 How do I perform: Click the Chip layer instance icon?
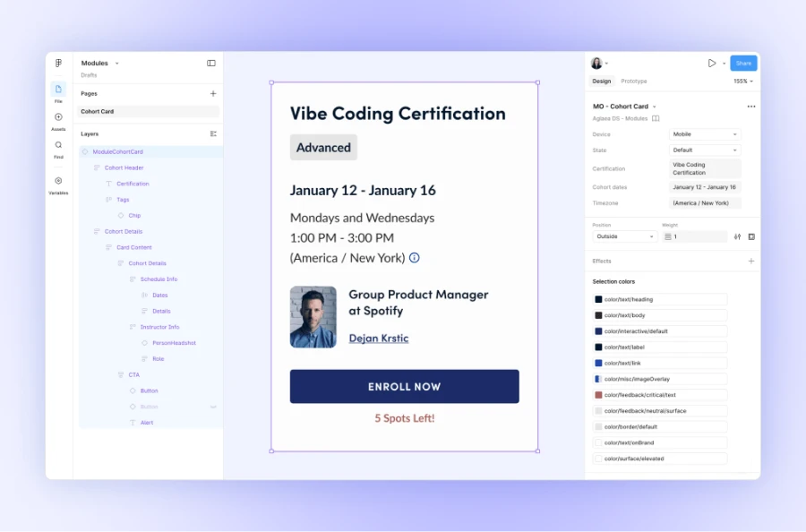point(121,215)
